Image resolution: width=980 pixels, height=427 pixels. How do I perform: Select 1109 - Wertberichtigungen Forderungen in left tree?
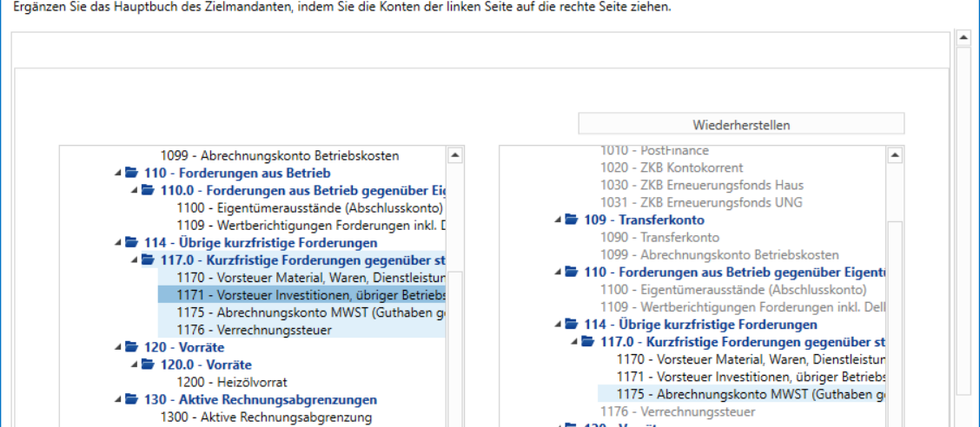click(x=311, y=226)
